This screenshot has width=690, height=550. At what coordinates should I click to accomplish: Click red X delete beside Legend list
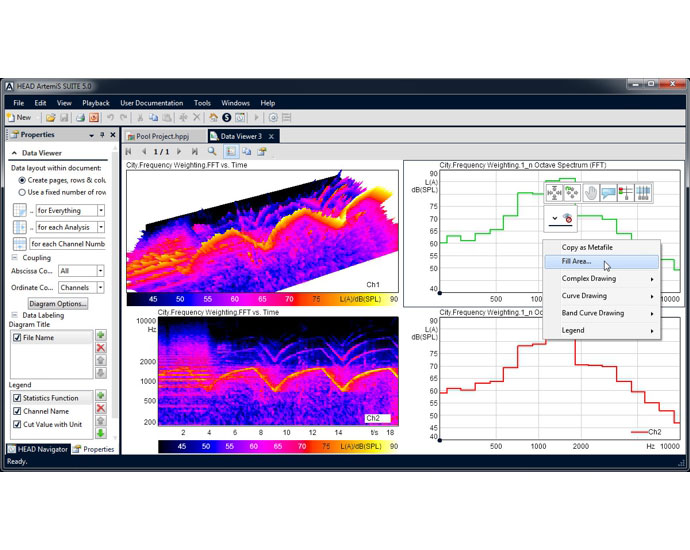[x=100, y=409]
